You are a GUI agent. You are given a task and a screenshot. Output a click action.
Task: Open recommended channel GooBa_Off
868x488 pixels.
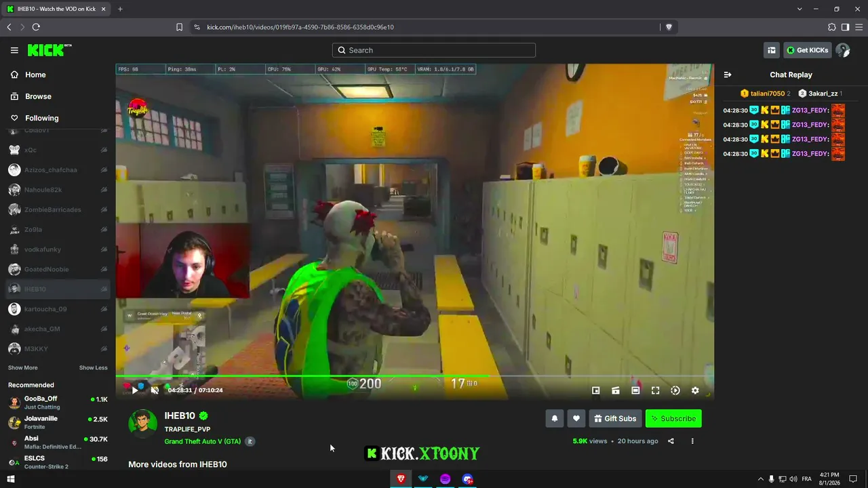(x=58, y=403)
